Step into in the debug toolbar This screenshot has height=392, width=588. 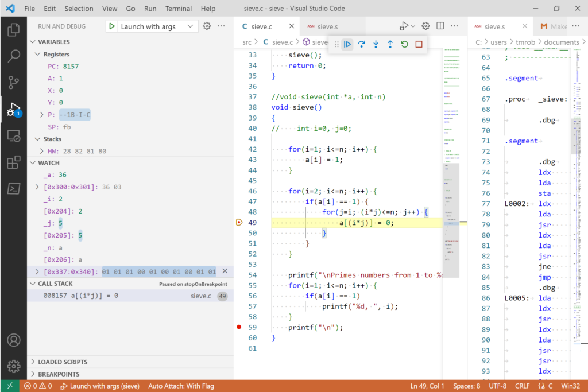tap(376, 44)
